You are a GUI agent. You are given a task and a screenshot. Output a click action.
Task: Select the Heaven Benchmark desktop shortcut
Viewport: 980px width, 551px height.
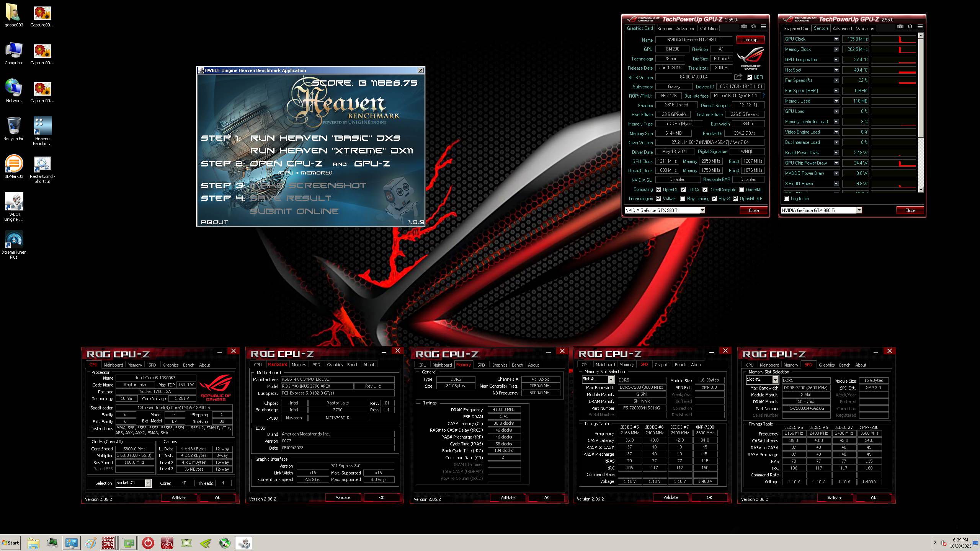[x=42, y=131]
